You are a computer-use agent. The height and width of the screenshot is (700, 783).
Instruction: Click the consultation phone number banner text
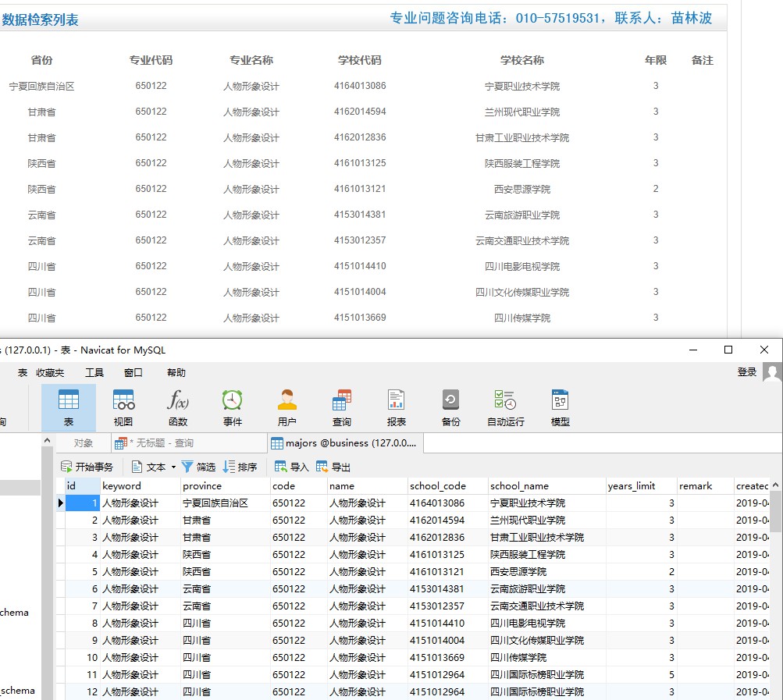(x=551, y=18)
